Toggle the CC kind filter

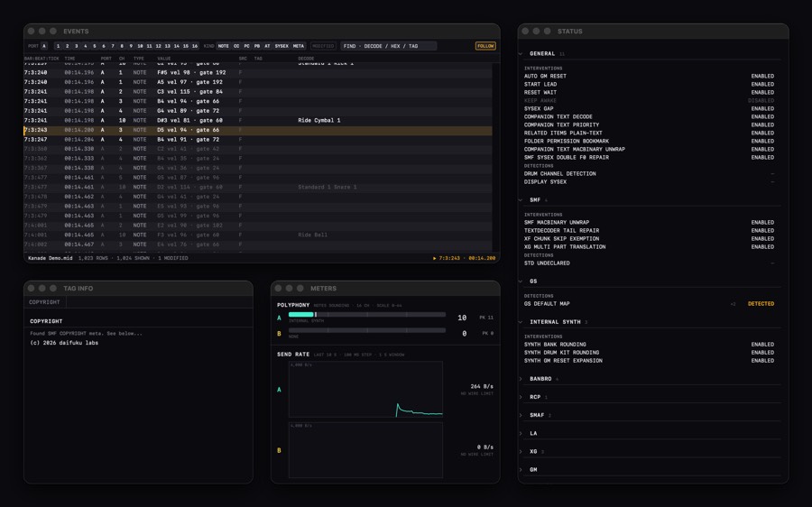(236, 46)
